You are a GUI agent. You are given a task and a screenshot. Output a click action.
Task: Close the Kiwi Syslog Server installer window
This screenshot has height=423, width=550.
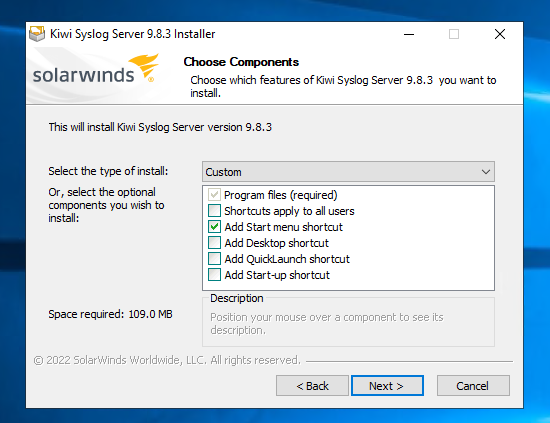coord(500,34)
